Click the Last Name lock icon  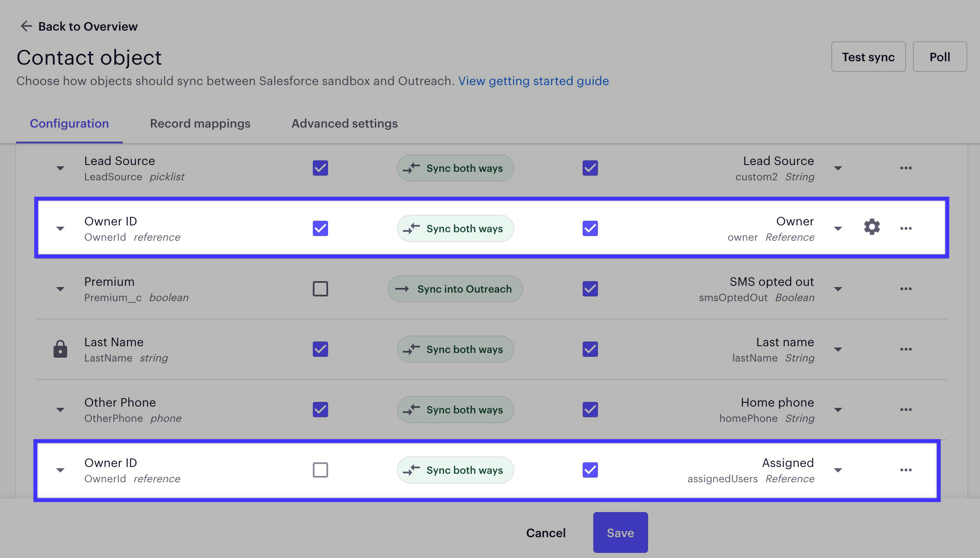click(60, 349)
